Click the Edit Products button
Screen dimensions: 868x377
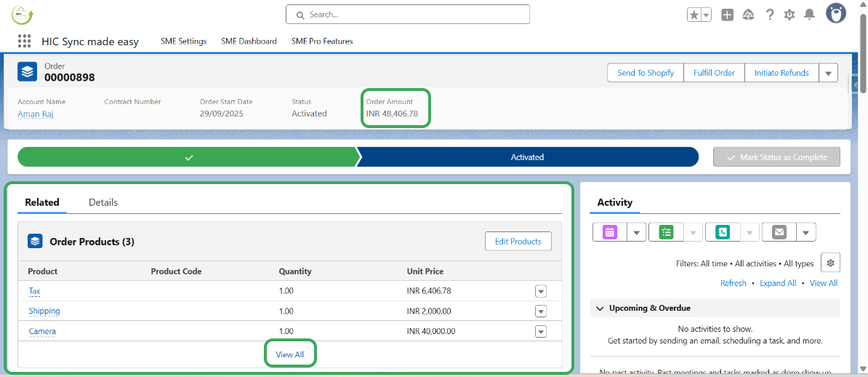(518, 241)
